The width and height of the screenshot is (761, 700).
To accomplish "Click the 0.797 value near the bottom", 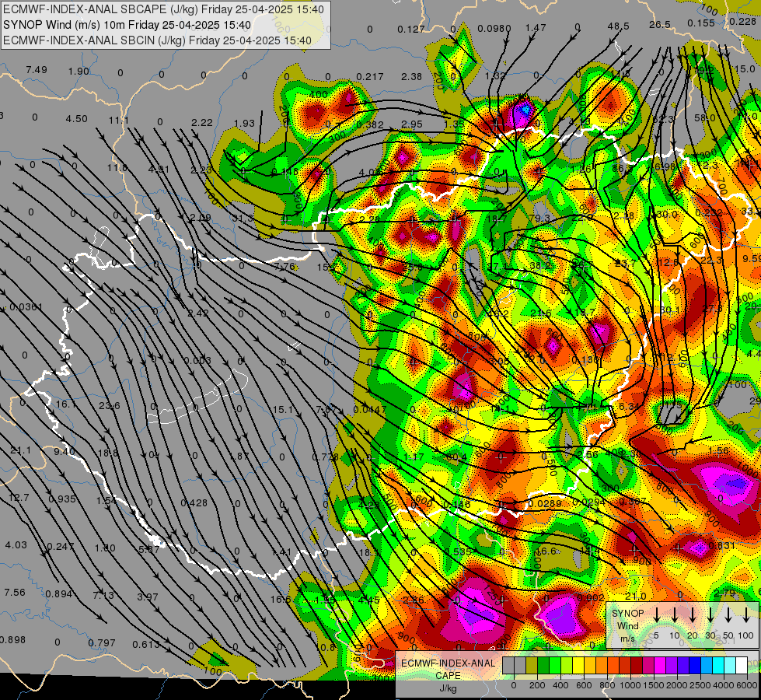I will click(x=102, y=642).
